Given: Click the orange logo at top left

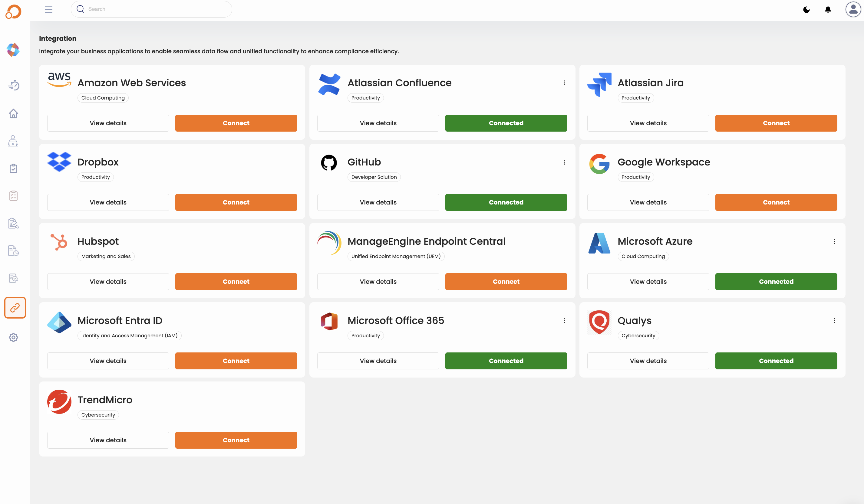Looking at the screenshot, I should tap(13, 12).
